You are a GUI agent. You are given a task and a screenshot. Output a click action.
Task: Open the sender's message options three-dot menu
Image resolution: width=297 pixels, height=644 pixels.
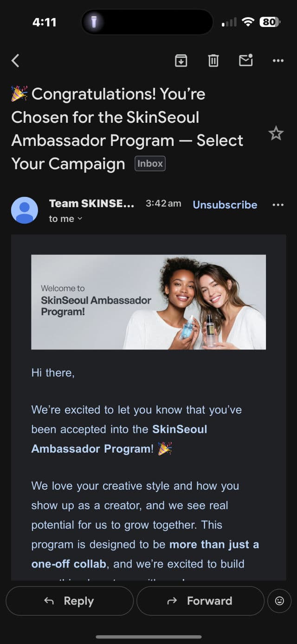point(278,205)
